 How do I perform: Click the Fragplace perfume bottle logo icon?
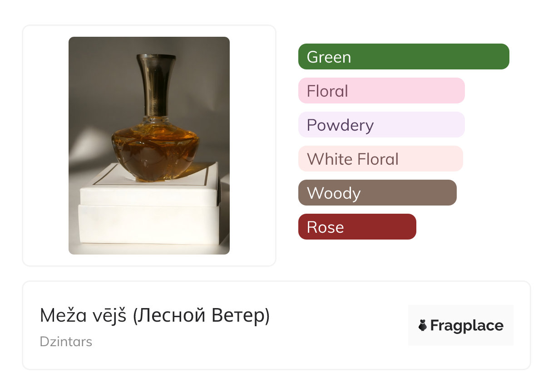pyautogui.click(x=423, y=325)
